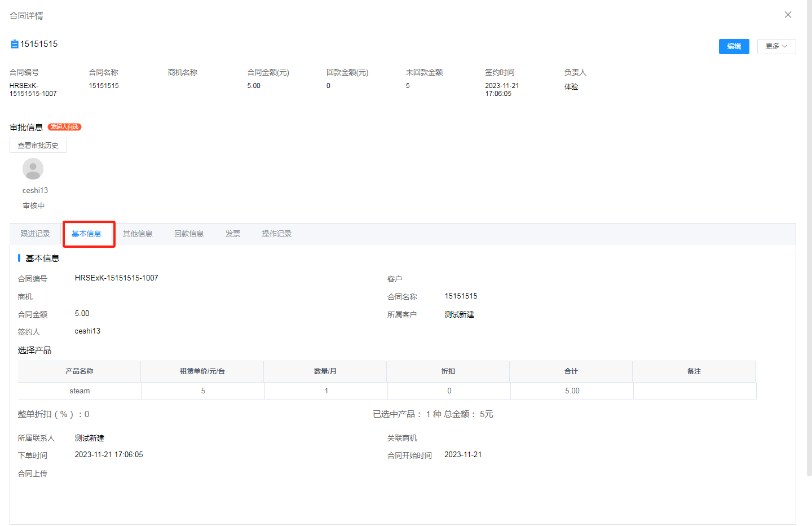
Task: Click the 合计 column header
Action: 571,371
